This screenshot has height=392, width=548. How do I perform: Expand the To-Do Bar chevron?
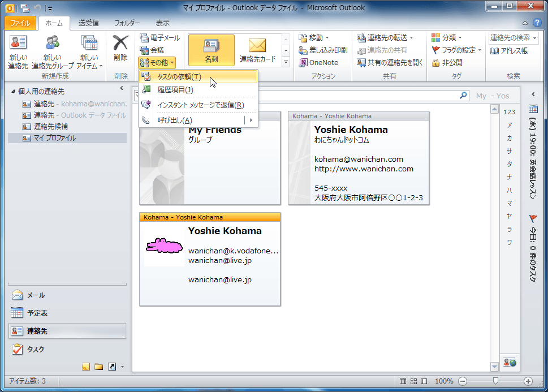pyautogui.click(x=533, y=94)
